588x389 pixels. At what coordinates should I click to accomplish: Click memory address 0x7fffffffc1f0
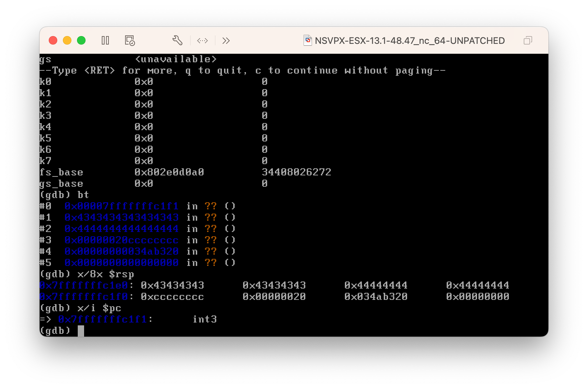click(84, 297)
